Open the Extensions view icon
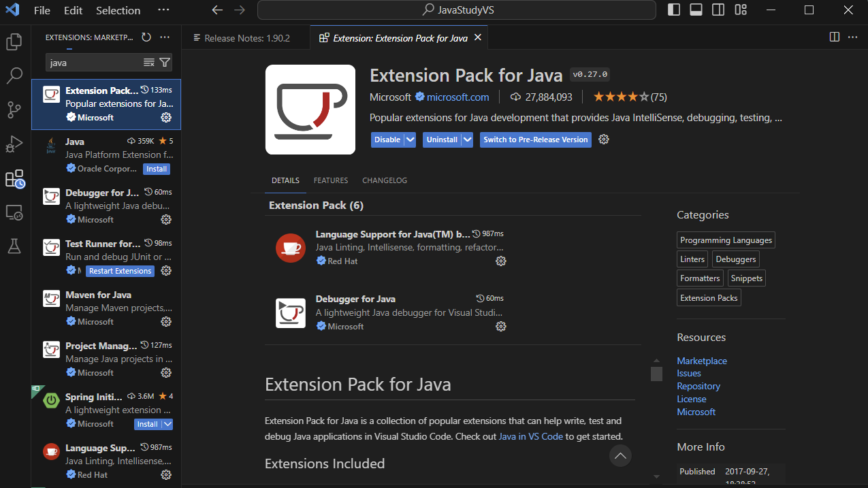 click(14, 179)
